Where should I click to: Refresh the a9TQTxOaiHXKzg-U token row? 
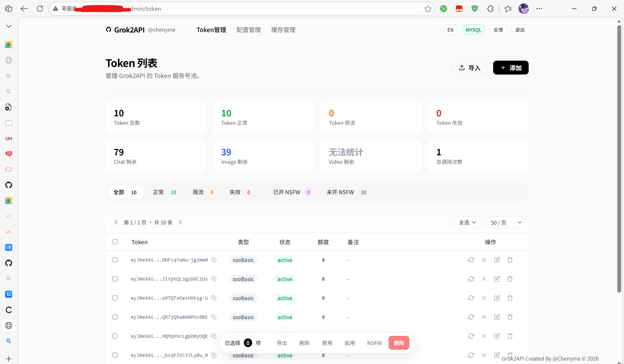471,298
